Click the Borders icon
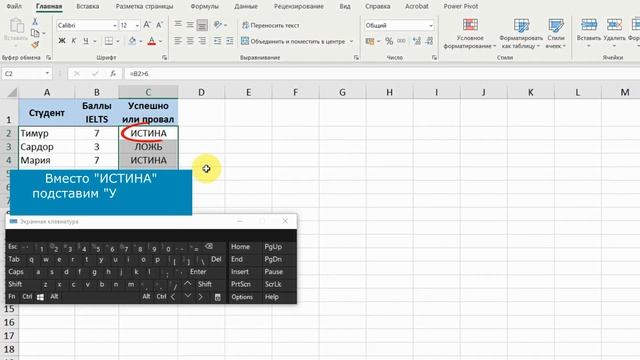Screen dimensions: 640x360 (x=109, y=41)
